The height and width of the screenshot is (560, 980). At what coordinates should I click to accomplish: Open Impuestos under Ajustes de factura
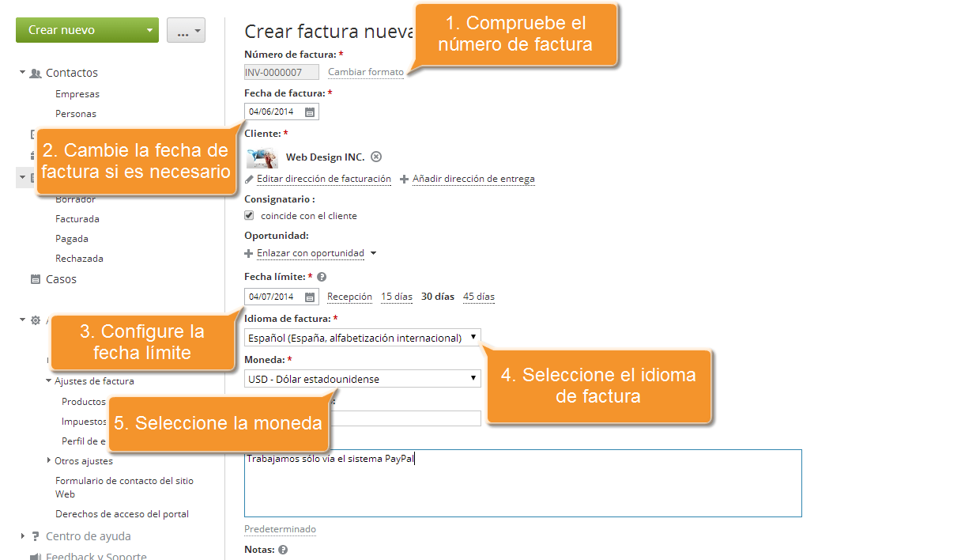tap(85, 422)
